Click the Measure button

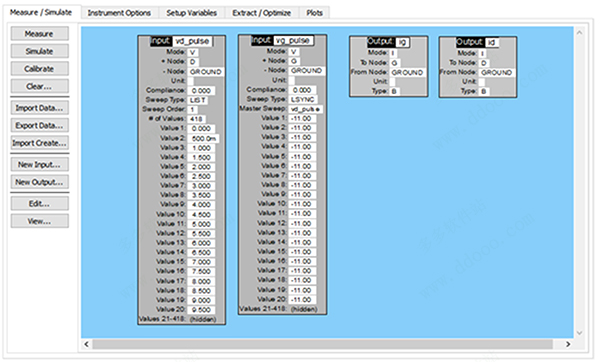pyautogui.click(x=39, y=34)
